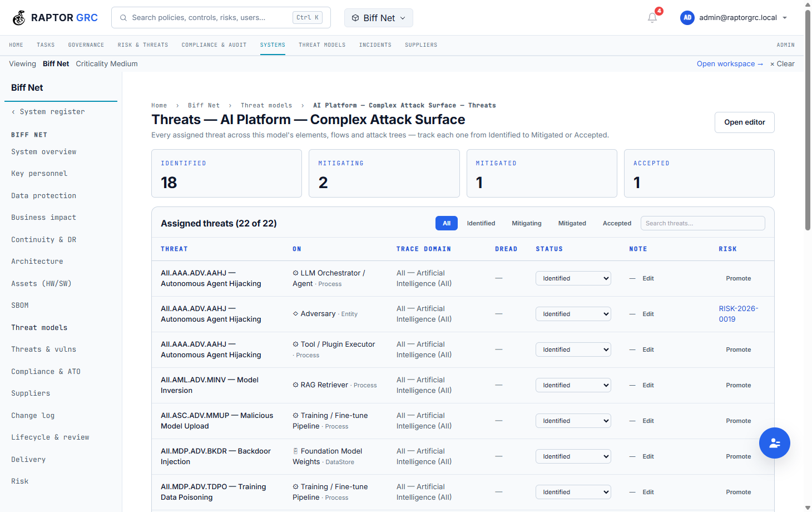This screenshot has height=512, width=812.
Task: Click the datastore icon next to Foundation Model Weights
Action: [x=296, y=451]
